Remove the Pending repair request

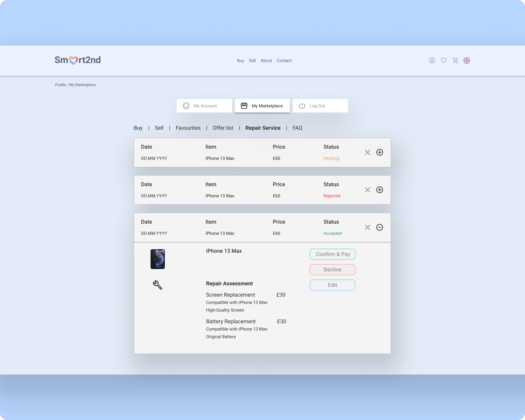(x=367, y=152)
